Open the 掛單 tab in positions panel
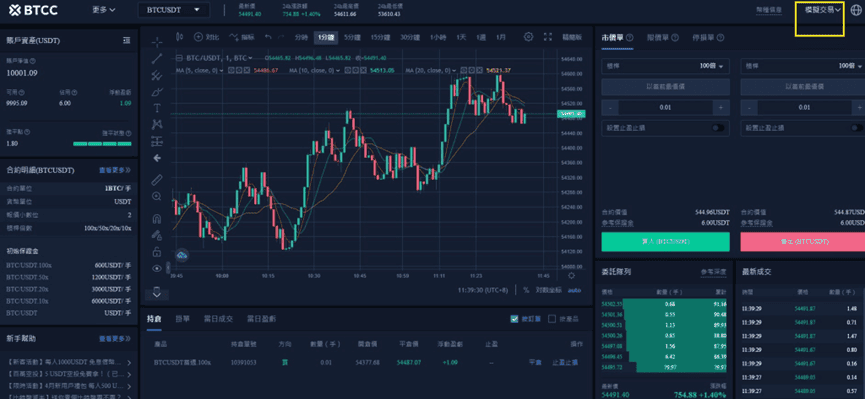 coord(183,319)
